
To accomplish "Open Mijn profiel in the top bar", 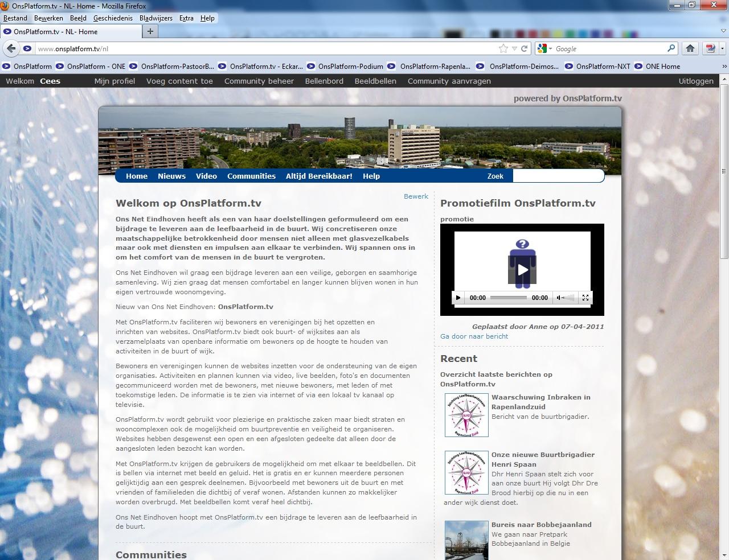I will coord(114,81).
